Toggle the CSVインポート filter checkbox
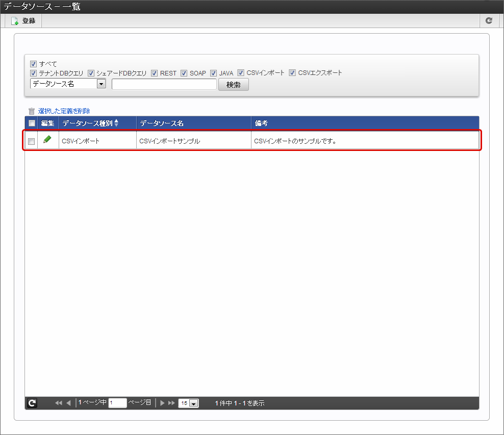This screenshot has height=435, width=504. point(241,72)
